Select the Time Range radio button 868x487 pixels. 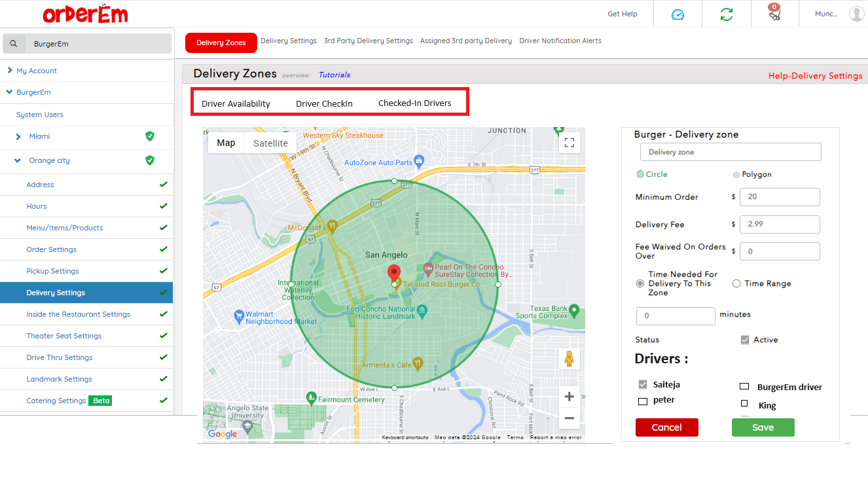pyautogui.click(x=736, y=283)
